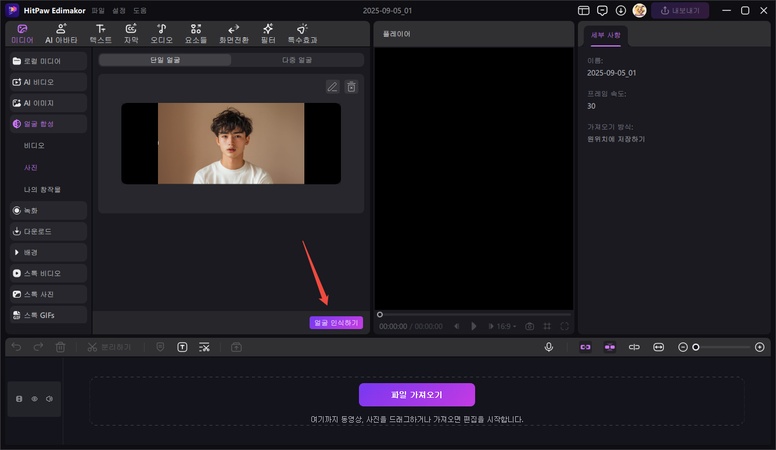
Task: Toggle track visibility eye icon
Action: tap(34, 399)
